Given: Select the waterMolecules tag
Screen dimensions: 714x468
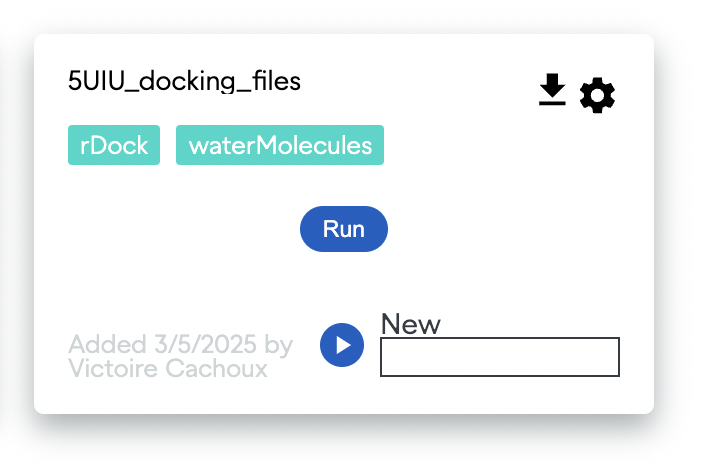Looking at the screenshot, I should (x=280, y=145).
